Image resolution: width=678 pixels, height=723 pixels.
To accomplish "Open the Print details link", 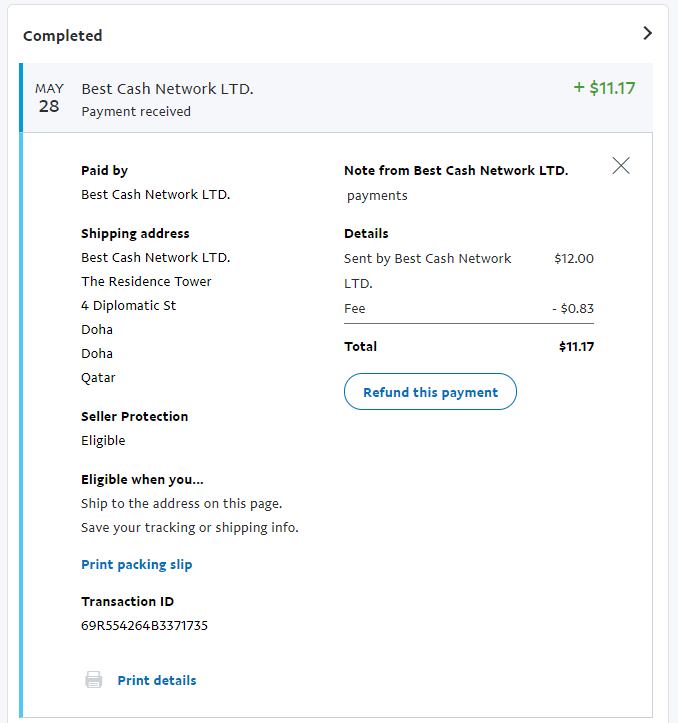I will click(x=157, y=680).
